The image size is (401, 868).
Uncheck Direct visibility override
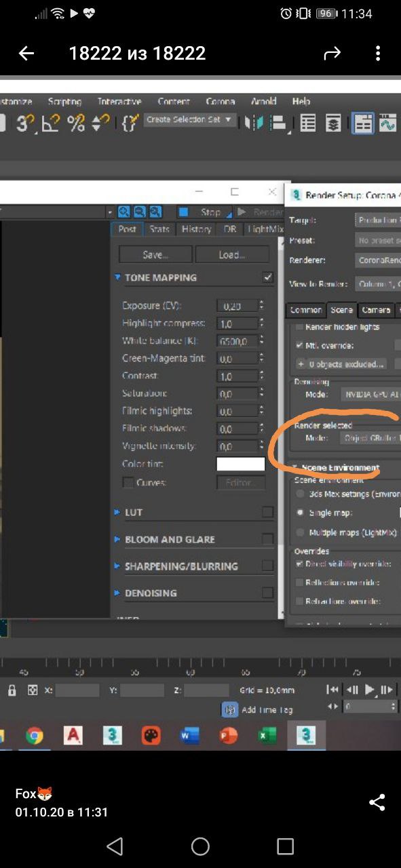[299, 564]
